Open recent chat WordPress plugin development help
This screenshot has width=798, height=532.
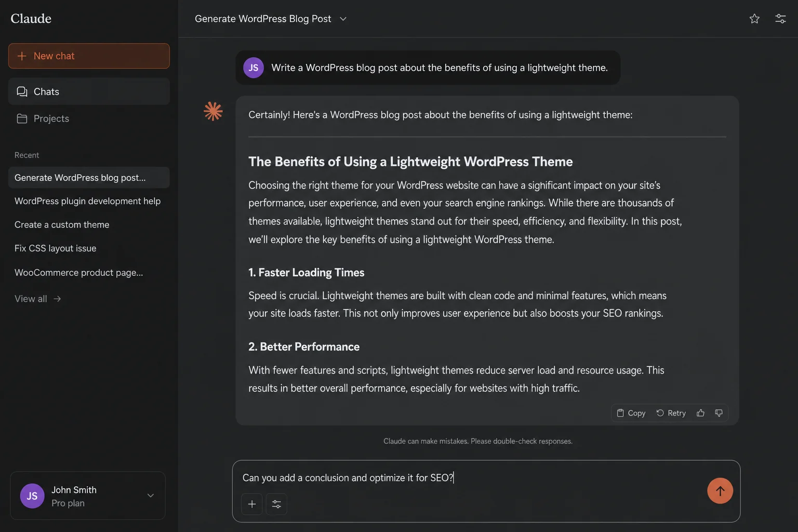[x=89, y=201]
